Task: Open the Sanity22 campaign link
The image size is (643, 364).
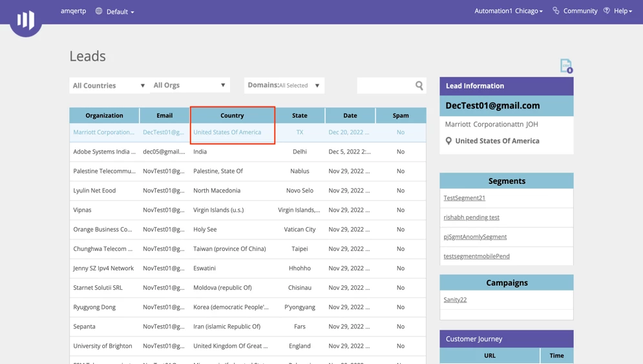Action: point(455,299)
